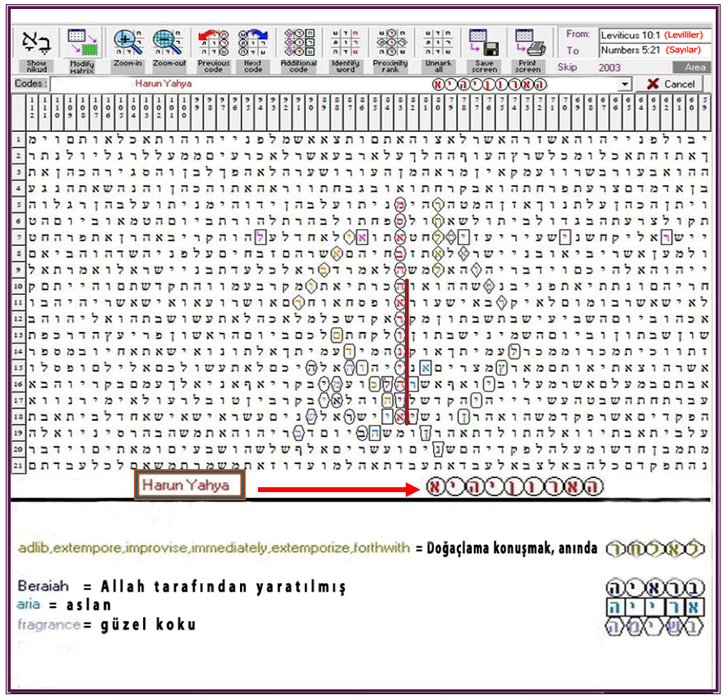Click the fragrance legend word
Screen dimensions: 728x700
(x=49, y=624)
